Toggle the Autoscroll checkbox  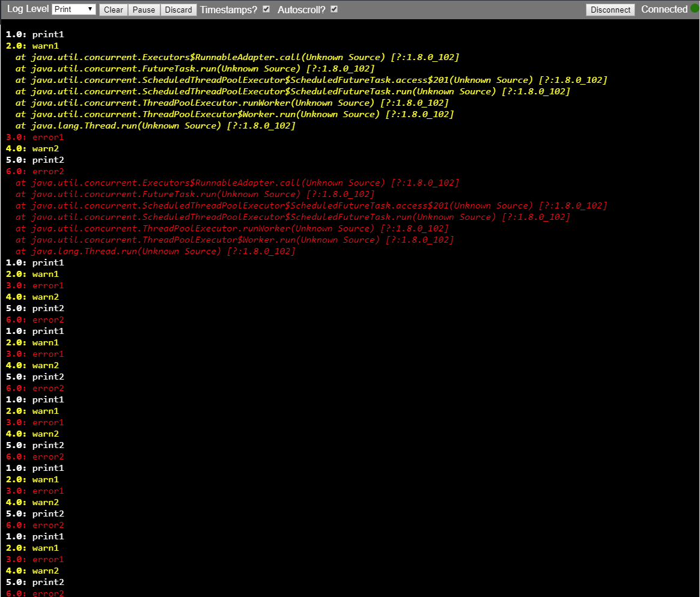pyautogui.click(x=334, y=10)
